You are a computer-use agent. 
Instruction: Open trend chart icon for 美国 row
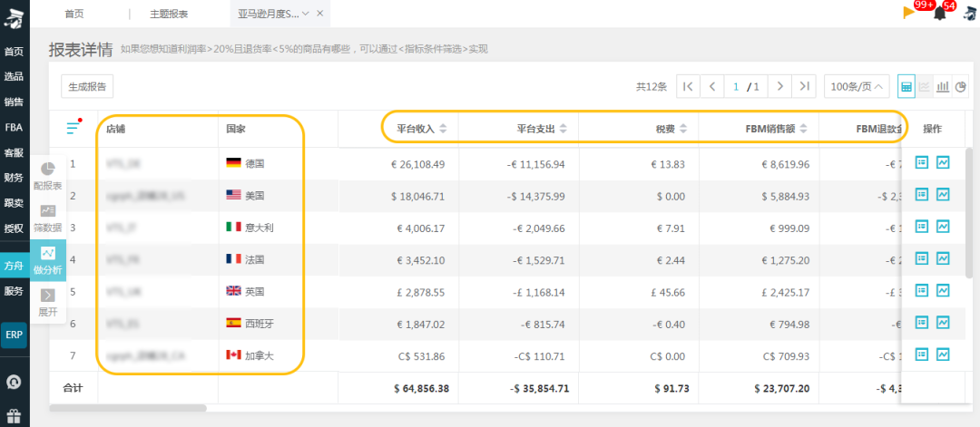[x=943, y=194]
